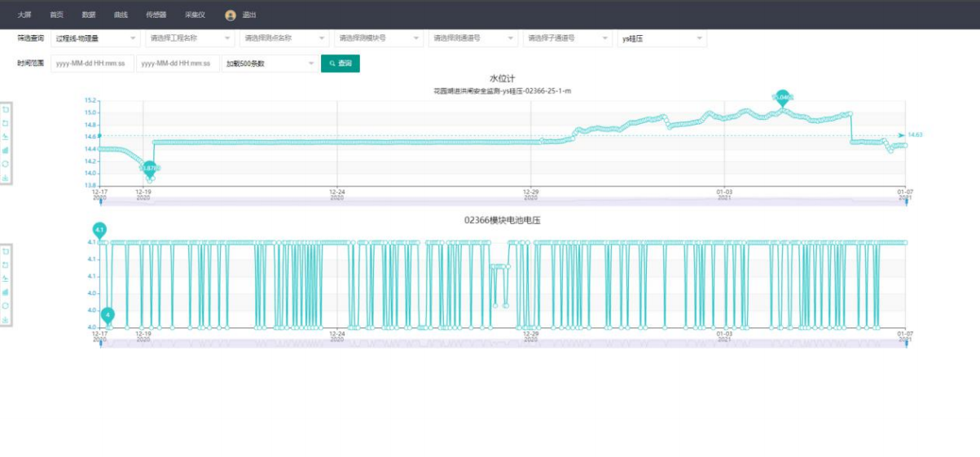Viewport: 980px width, 457px height.
Task: Click the 水位计 chart title
Action: pyautogui.click(x=503, y=78)
